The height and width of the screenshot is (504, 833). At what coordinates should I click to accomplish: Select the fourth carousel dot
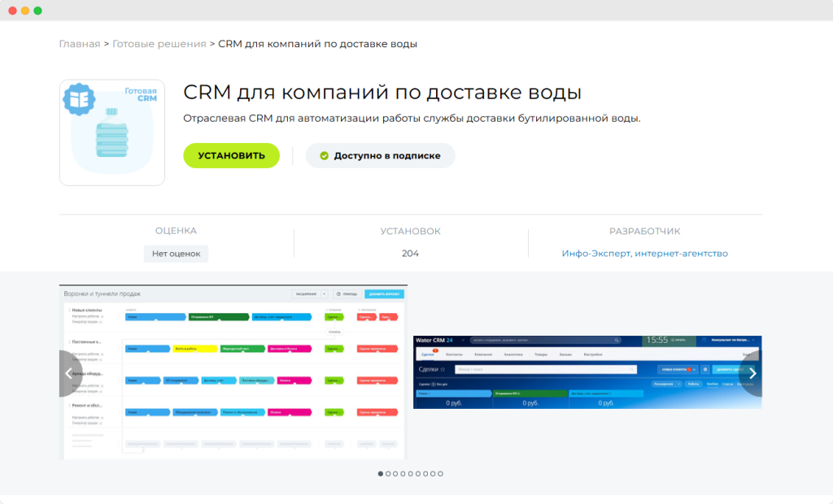(x=403, y=474)
